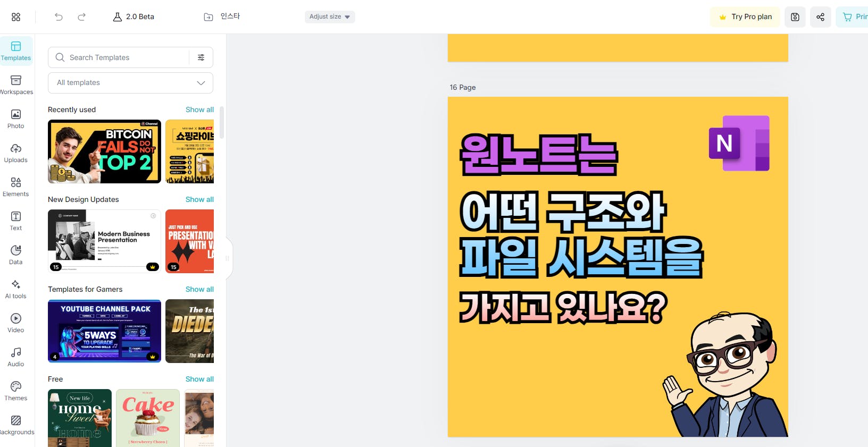Image resolution: width=868 pixels, height=447 pixels.
Task: Switch to the Templates tab
Action: click(x=16, y=51)
